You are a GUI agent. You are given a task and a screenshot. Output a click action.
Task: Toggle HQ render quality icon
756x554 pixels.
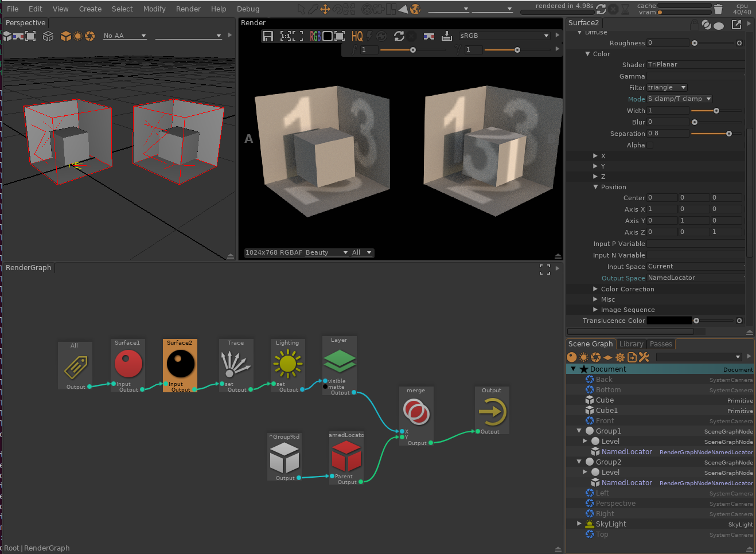(x=357, y=36)
